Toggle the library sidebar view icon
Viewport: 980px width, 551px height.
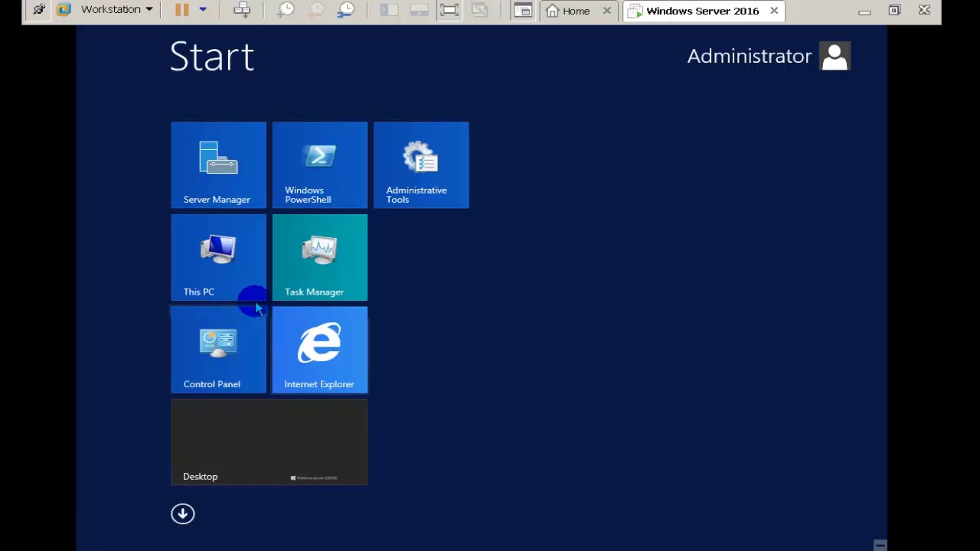pyautogui.click(x=389, y=10)
